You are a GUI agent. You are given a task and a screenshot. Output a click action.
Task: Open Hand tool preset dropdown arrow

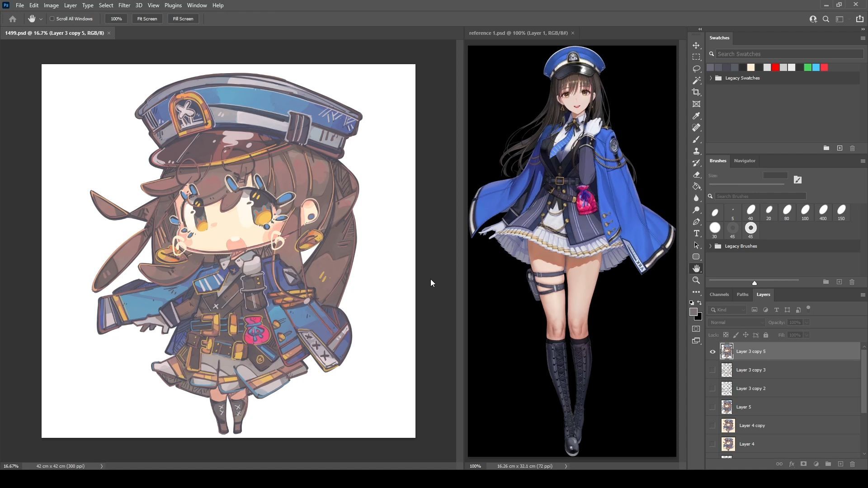[x=41, y=19]
